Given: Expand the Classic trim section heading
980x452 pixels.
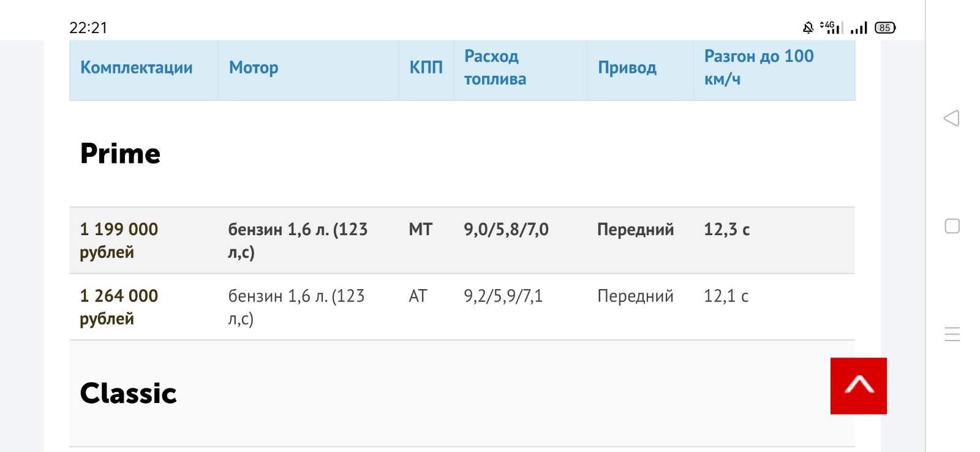Looking at the screenshot, I should [128, 393].
